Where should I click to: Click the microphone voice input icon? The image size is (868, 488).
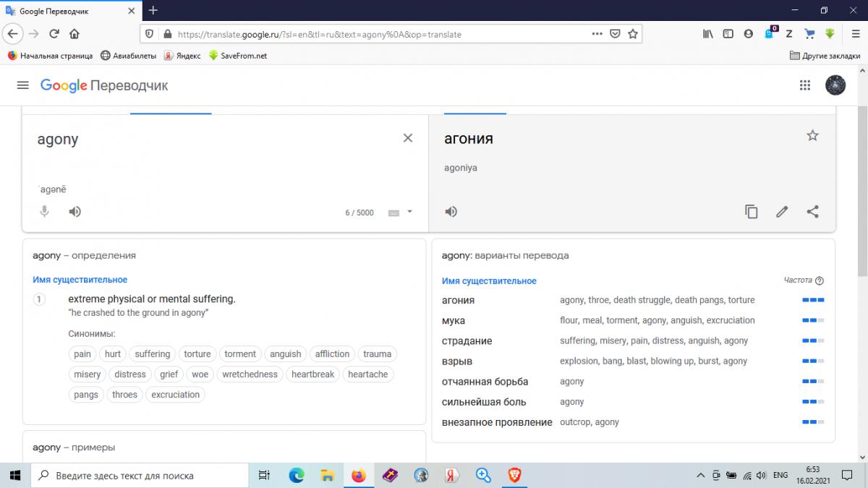(44, 212)
